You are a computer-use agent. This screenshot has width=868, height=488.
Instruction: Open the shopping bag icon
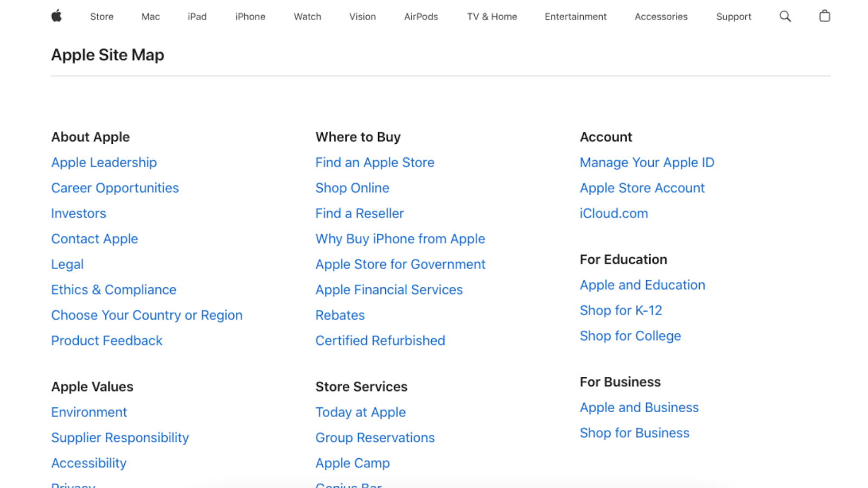825,16
